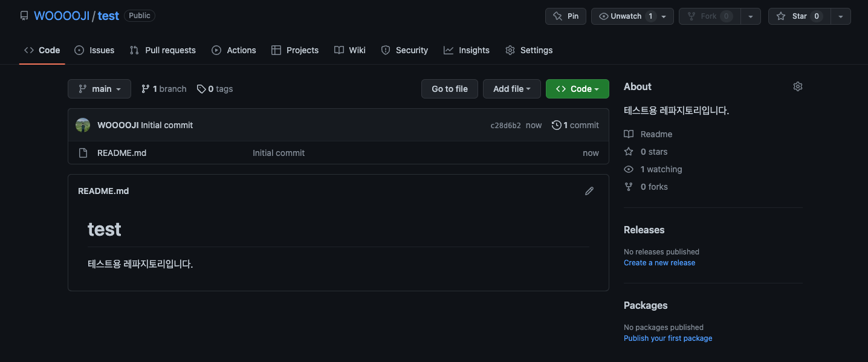Open the Fork options dropdown arrow
This screenshot has width=868, height=362.
750,16
